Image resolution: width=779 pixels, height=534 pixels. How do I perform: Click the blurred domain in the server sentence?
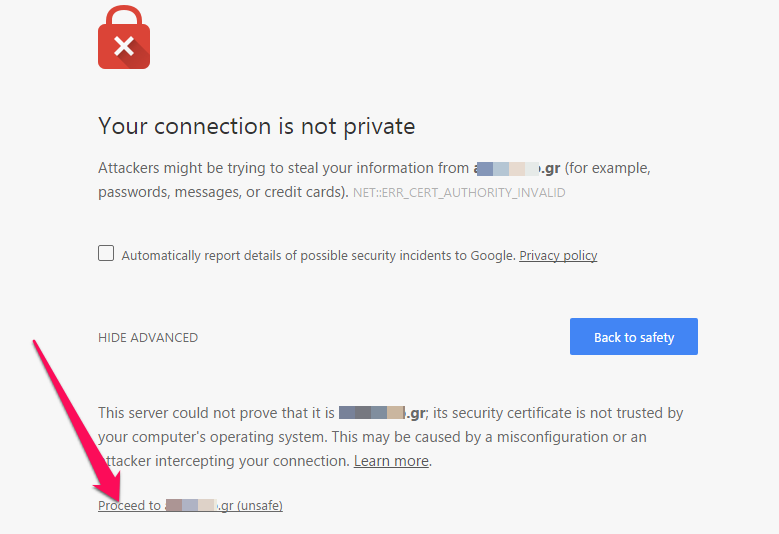pos(382,413)
